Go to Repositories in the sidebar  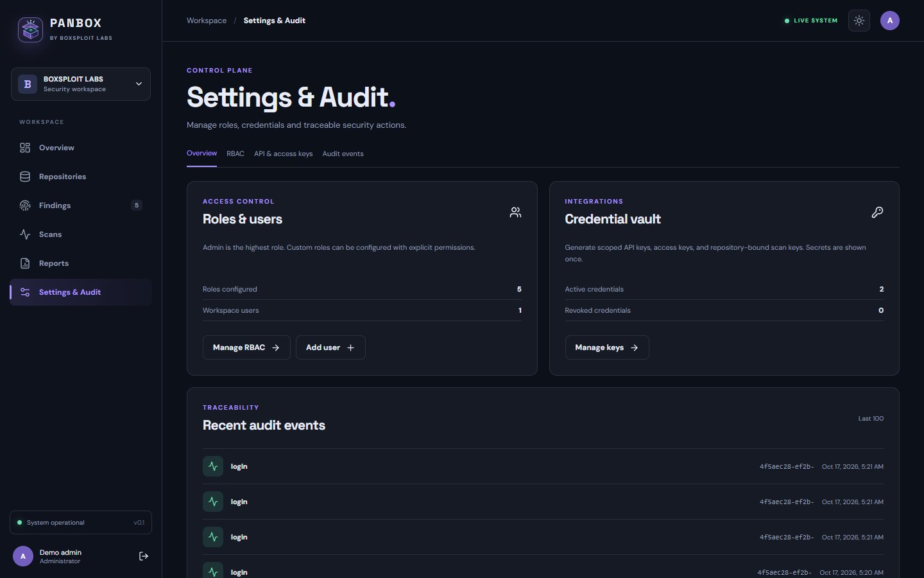81,177
